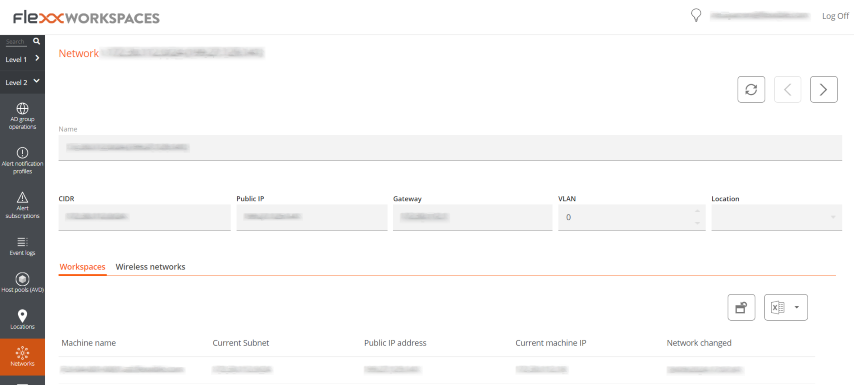Switch to the Workspaces tab

(x=82, y=267)
